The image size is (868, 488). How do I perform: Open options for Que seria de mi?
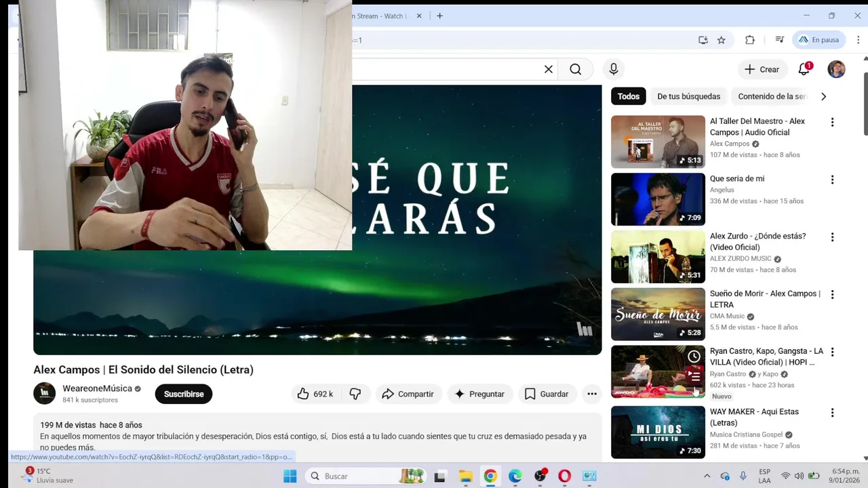click(x=832, y=180)
